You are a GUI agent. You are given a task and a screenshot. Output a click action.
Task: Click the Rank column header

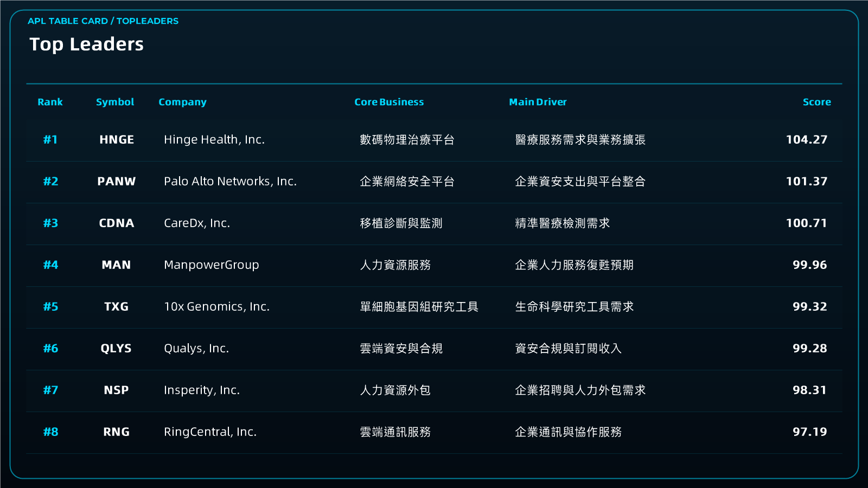pyautogui.click(x=50, y=102)
